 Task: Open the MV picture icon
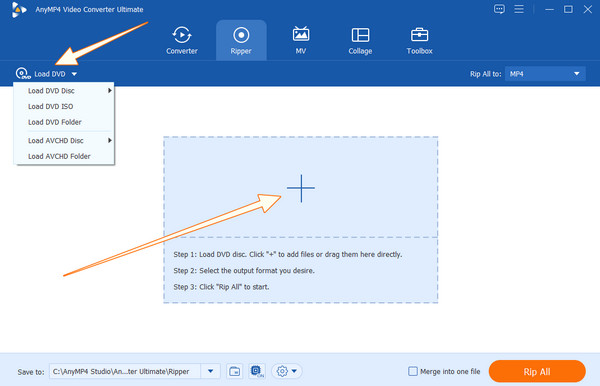[x=301, y=34]
